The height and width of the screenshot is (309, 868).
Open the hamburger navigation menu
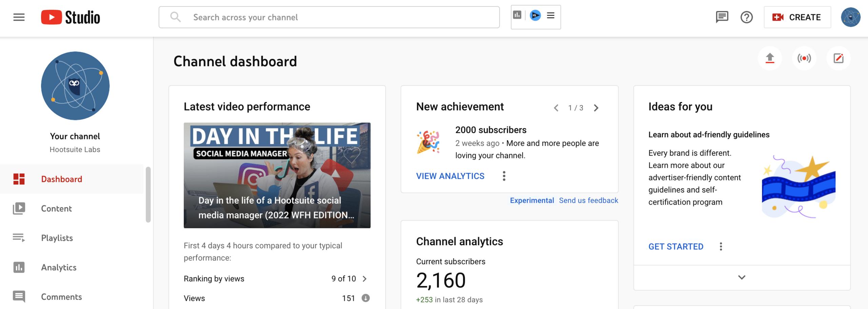point(19,17)
